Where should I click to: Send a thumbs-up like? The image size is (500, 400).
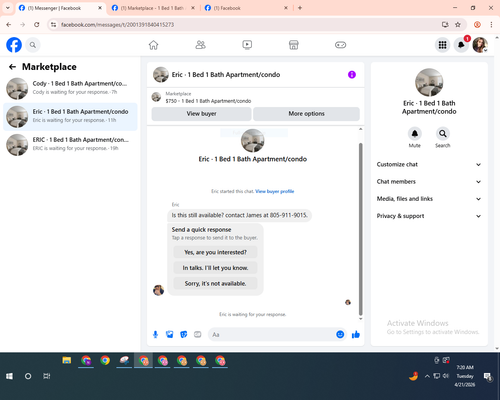point(356,334)
